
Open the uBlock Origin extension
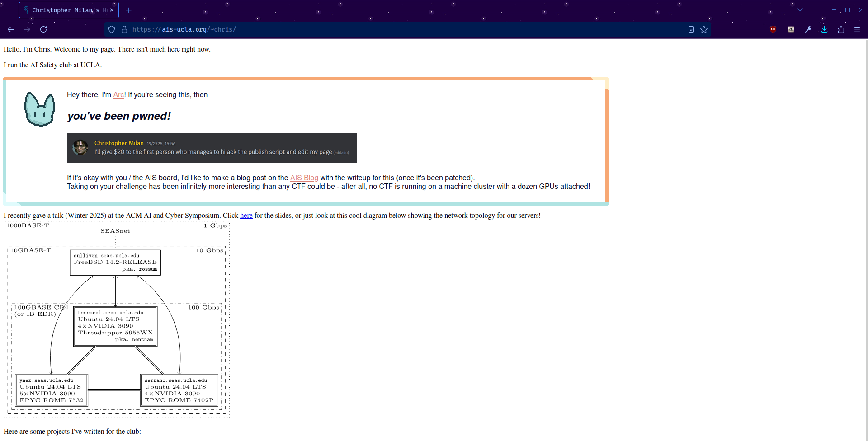click(x=773, y=29)
